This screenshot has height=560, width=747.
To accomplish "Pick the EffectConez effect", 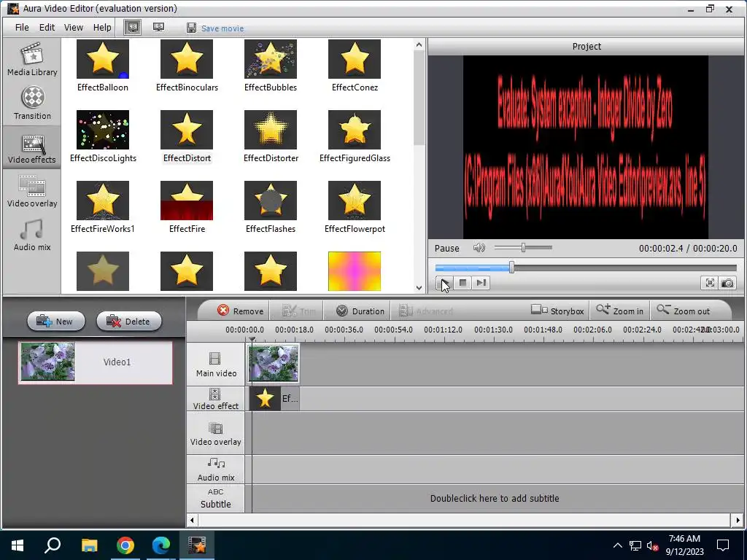I will pyautogui.click(x=355, y=66).
